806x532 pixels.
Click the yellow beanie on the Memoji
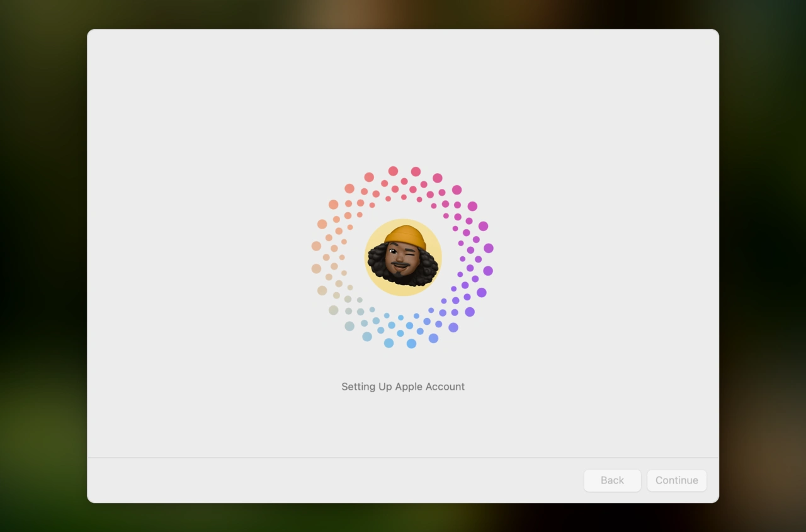click(x=405, y=236)
